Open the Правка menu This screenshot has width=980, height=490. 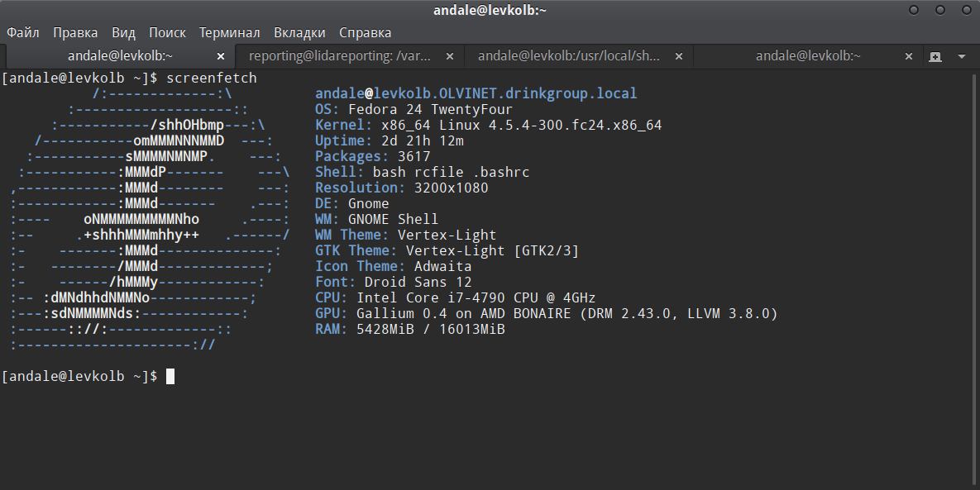click(x=75, y=32)
